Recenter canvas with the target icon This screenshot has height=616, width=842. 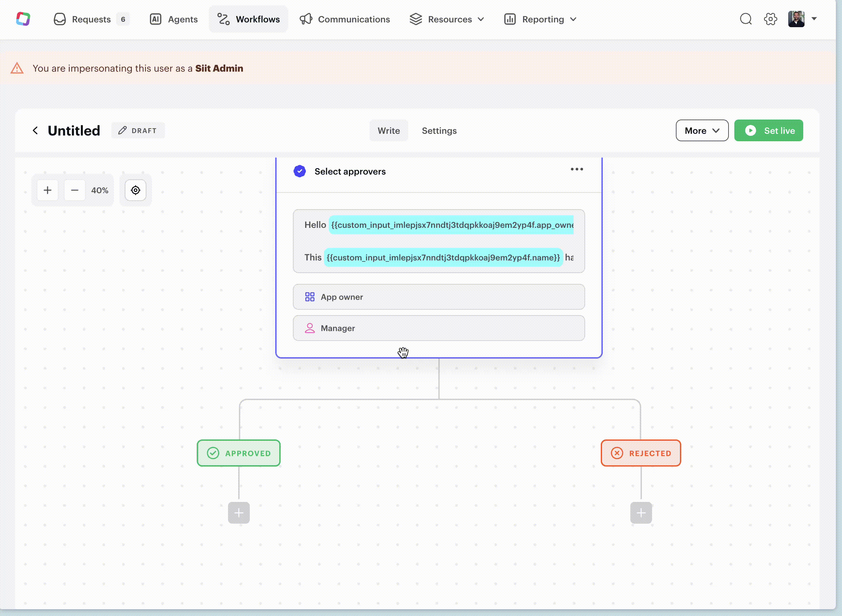tap(136, 191)
